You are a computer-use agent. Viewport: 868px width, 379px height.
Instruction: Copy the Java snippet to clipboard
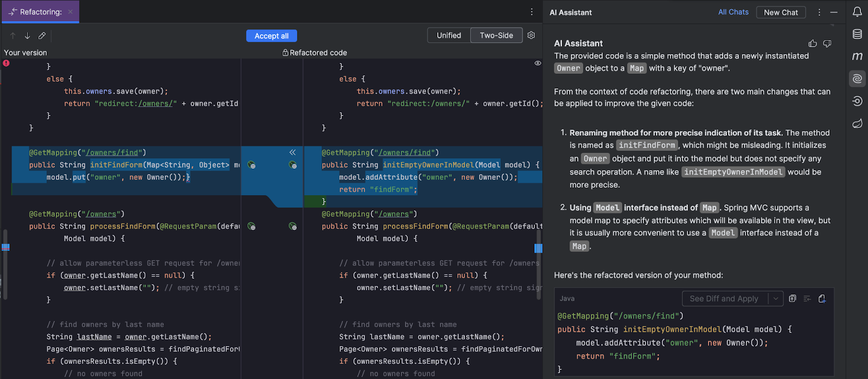click(793, 298)
